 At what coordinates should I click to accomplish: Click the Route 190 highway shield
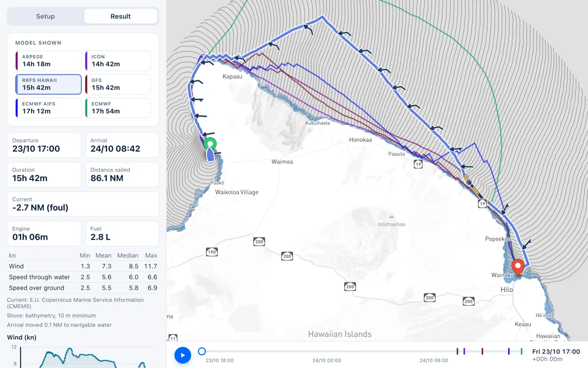tap(211, 252)
